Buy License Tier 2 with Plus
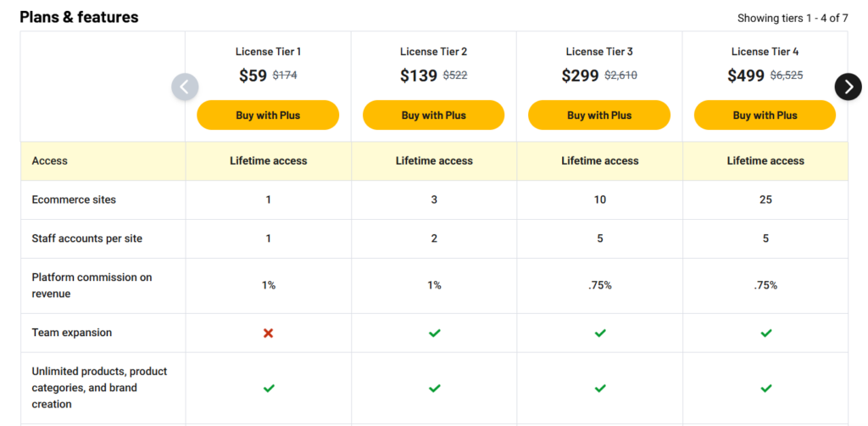 click(x=433, y=115)
